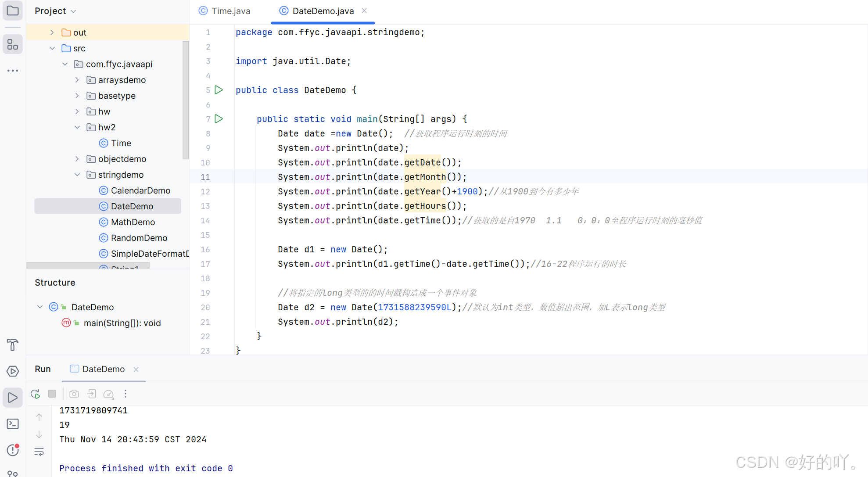Expand the out folder in project tree
Image resolution: width=868 pixels, height=477 pixels.
52,32
